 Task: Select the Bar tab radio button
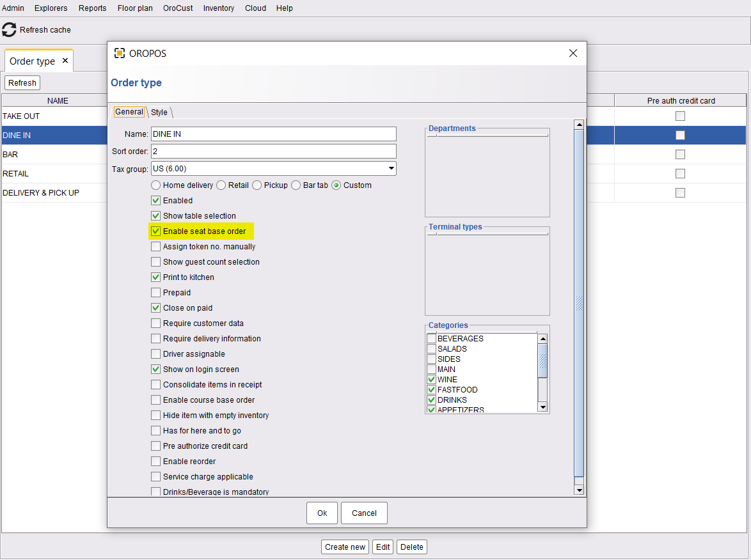(x=296, y=185)
